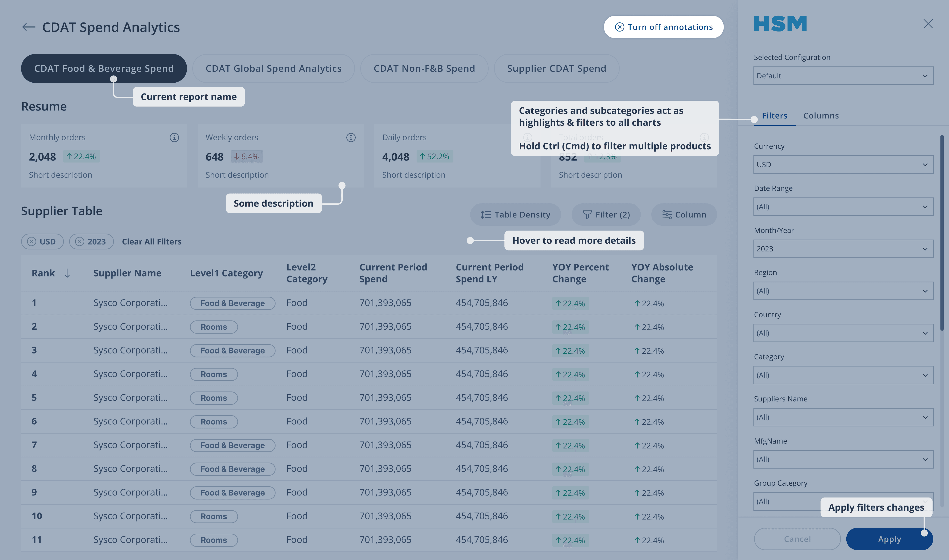Click the info icon on Monthly orders card
Image resolution: width=949 pixels, height=560 pixels.
point(174,137)
